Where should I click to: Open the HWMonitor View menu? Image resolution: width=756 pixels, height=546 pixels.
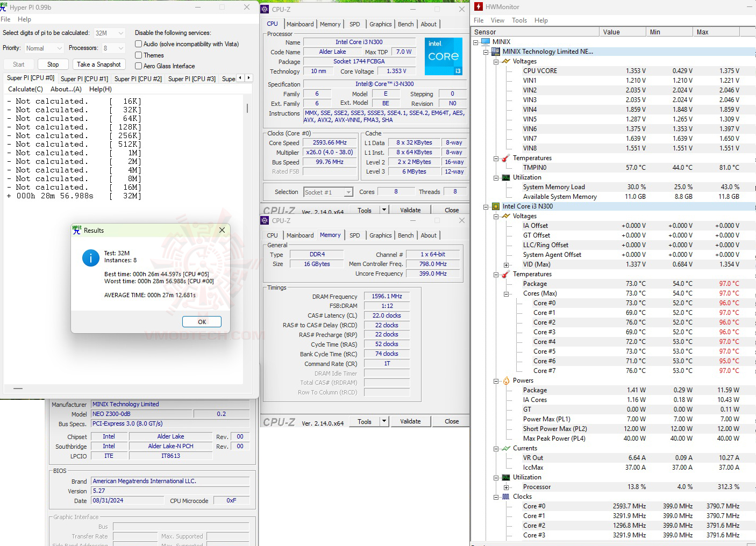[x=497, y=20]
